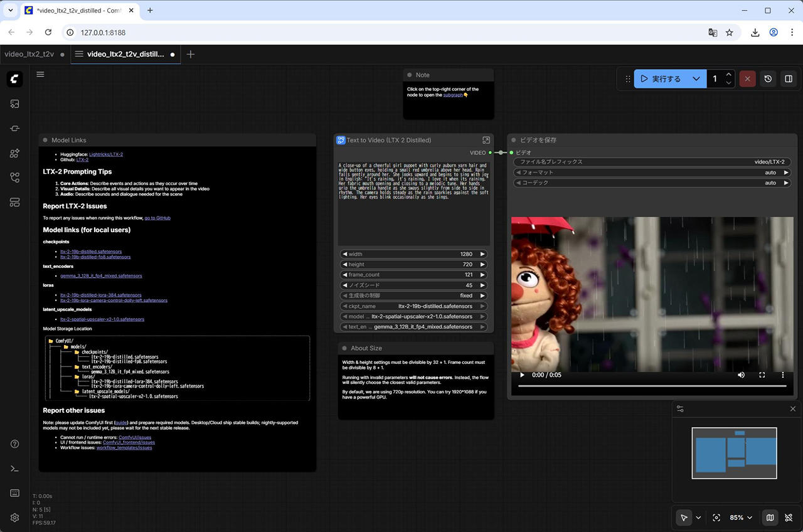The height and width of the screenshot is (532, 803).
Task: Open the hamburger menu above the canvas
Action: click(x=40, y=74)
